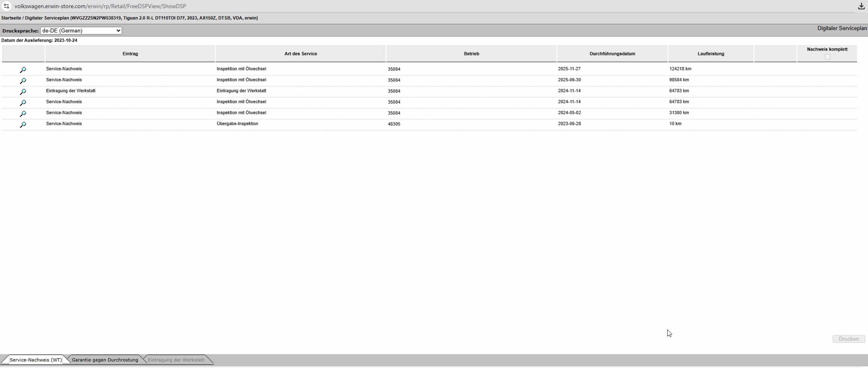Click the Datum der Auslieferung 2023-10-24 line
Viewport: 868px width, 368px height.
[x=39, y=40]
